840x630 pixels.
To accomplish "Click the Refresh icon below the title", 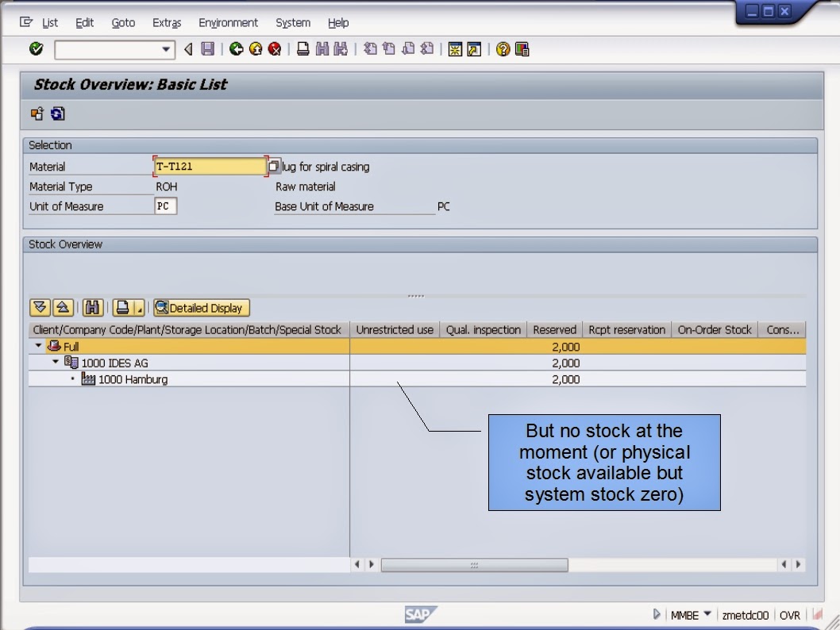I will [x=57, y=113].
